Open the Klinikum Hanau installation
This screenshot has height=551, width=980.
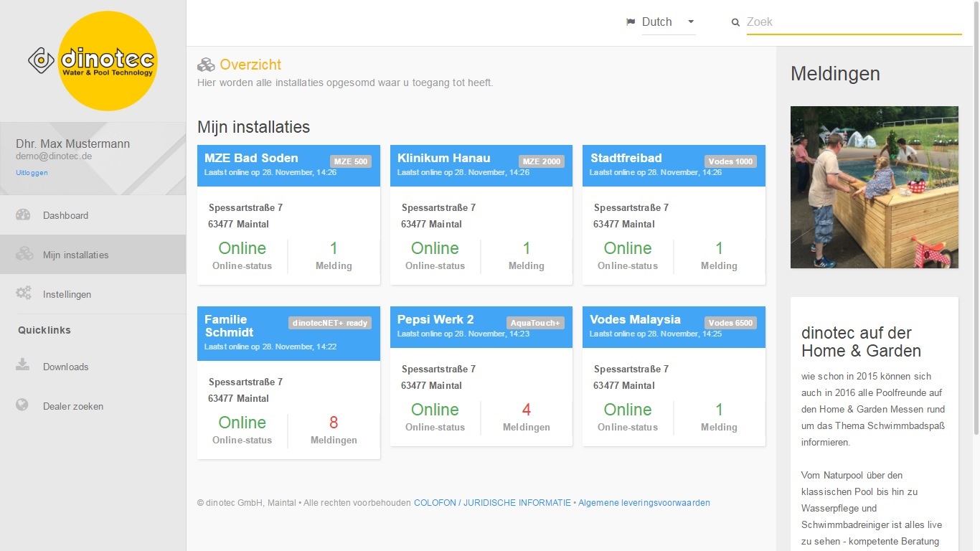444,158
